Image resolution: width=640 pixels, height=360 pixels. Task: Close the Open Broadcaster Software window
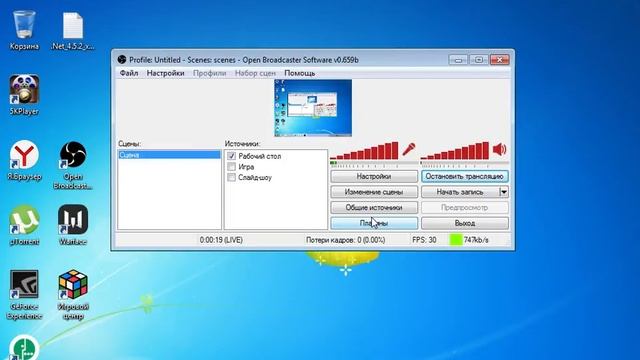pos(500,60)
